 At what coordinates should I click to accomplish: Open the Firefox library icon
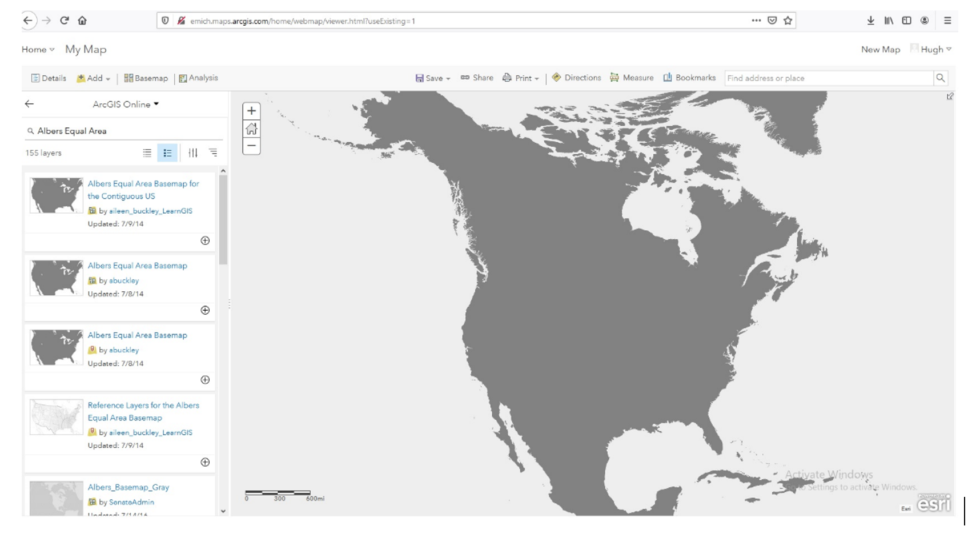click(889, 21)
